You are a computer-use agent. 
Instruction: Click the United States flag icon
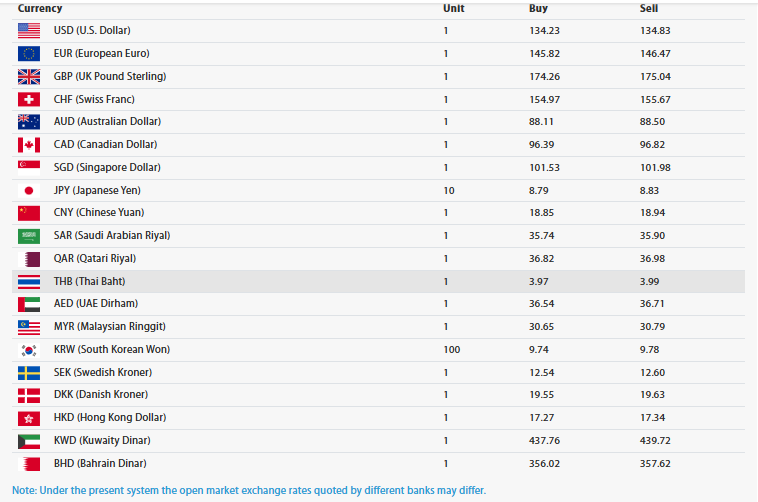tap(29, 30)
